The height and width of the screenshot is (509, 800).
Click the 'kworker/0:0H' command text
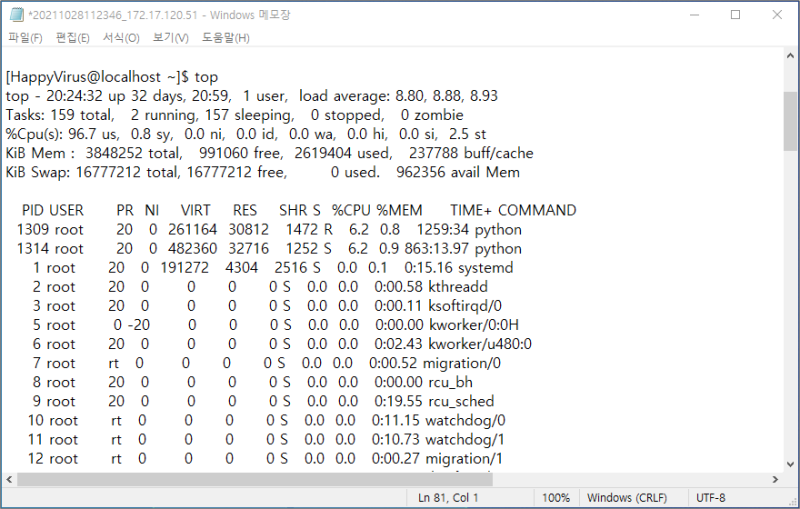[474, 325]
